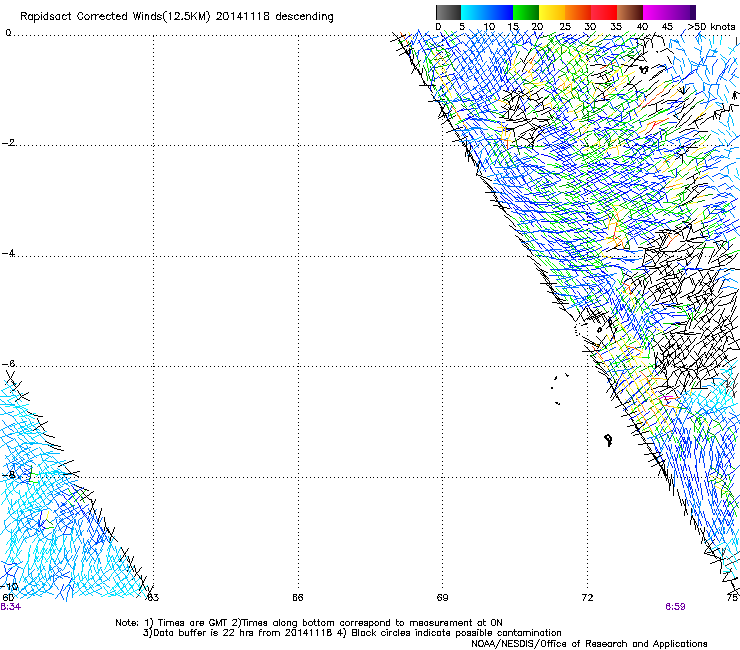Click the latitude label '-2'

tap(8, 143)
